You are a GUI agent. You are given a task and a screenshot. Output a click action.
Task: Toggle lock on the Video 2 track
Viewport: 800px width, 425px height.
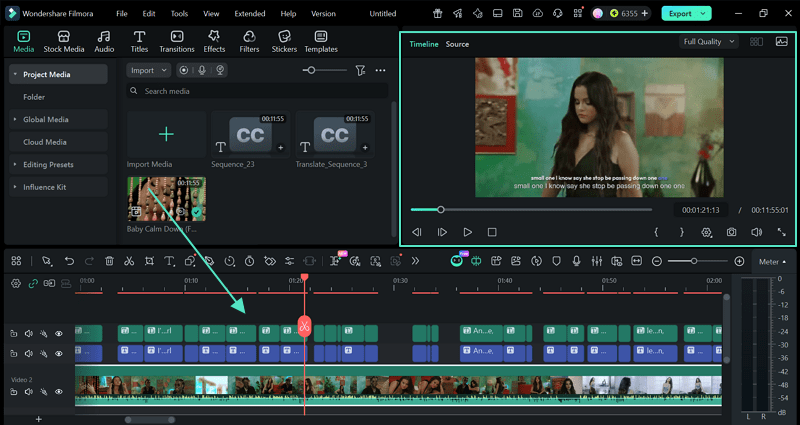[x=14, y=393]
